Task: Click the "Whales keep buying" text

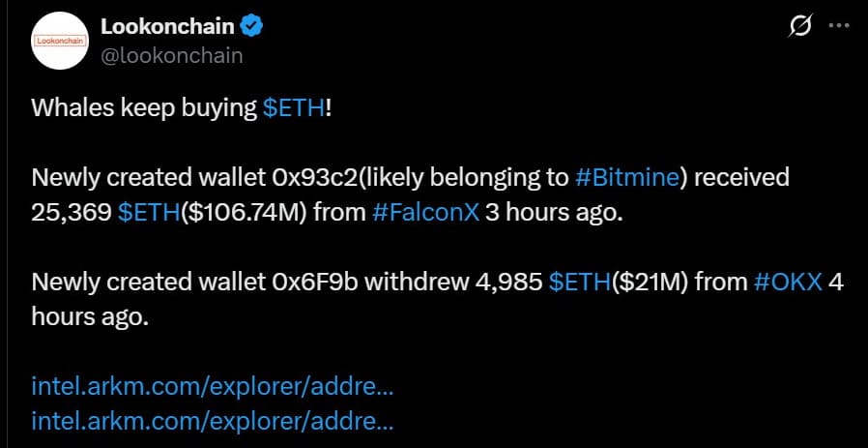Action: (x=145, y=108)
